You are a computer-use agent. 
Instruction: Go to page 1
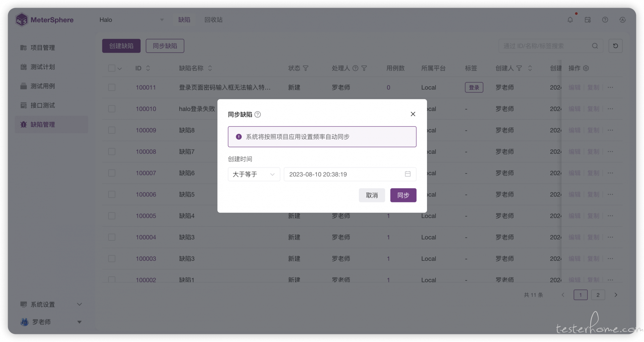click(580, 295)
